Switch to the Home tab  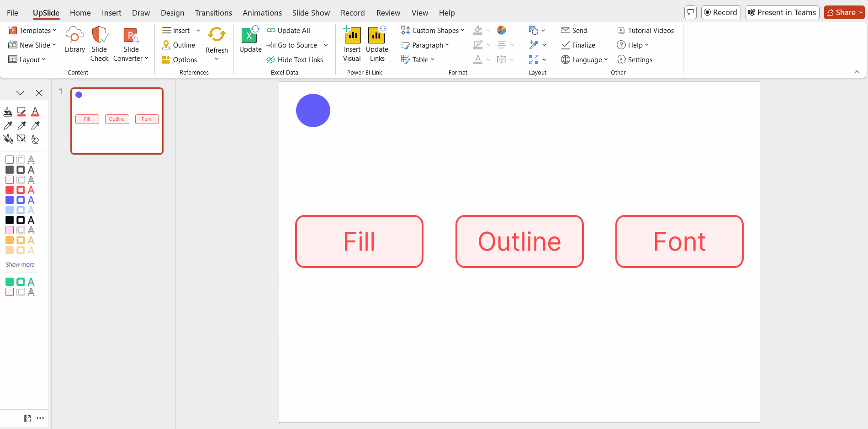[x=80, y=13]
